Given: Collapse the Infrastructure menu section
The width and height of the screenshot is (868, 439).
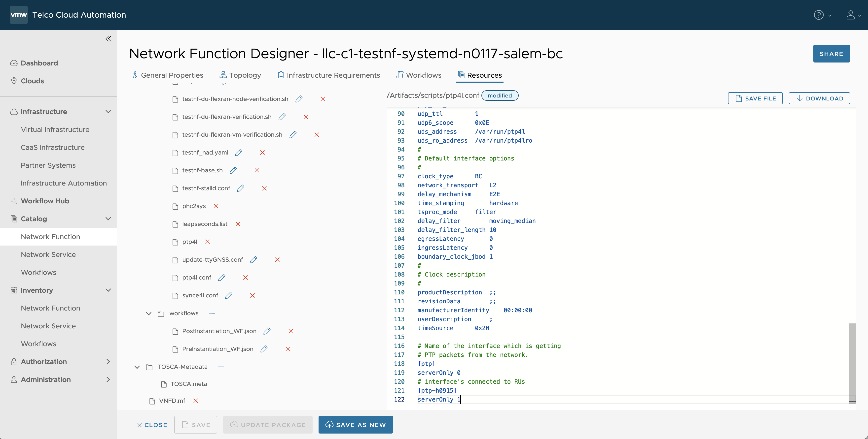Looking at the screenshot, I should coord(108,111).
